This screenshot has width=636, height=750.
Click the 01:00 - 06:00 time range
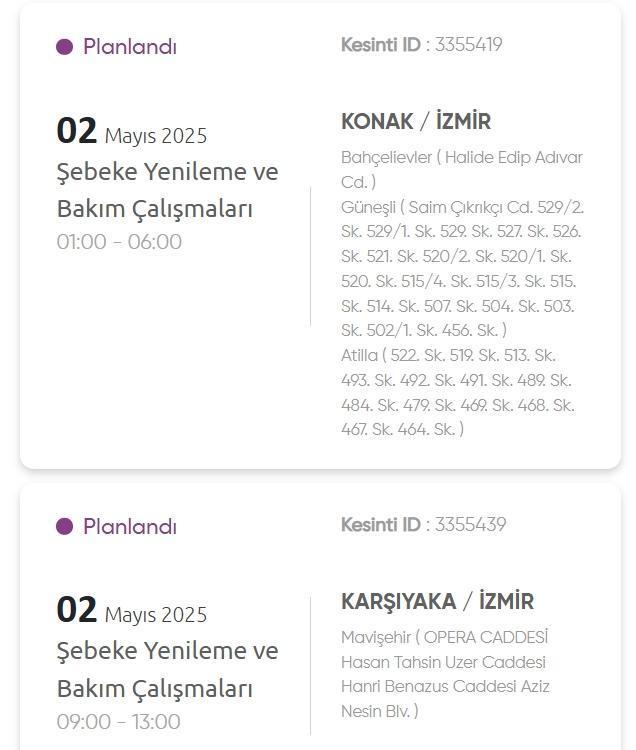coord(119,242)
